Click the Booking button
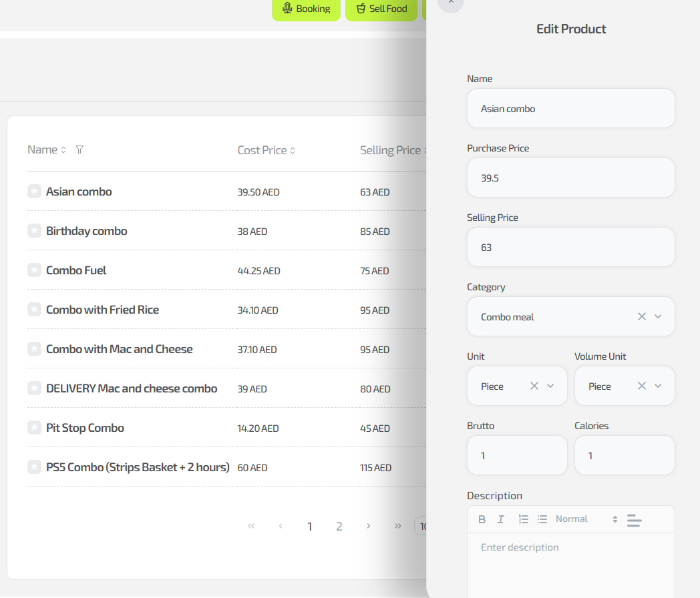The width and height of the screenshot is (700, 598). tap(306, 9)
